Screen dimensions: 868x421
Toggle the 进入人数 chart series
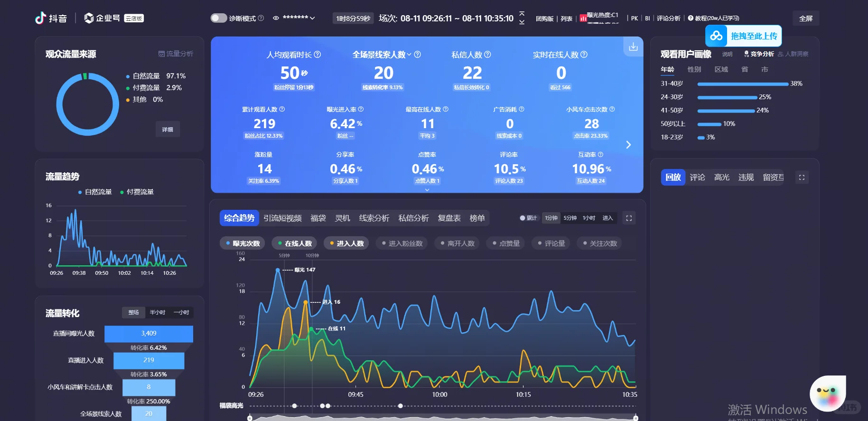tap(346, 243)
